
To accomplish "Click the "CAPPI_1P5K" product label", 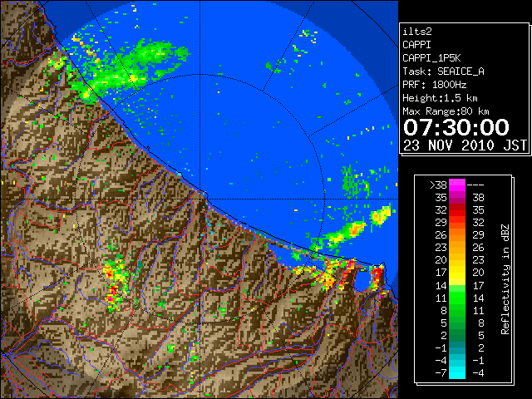I will (x=431, y=58).
